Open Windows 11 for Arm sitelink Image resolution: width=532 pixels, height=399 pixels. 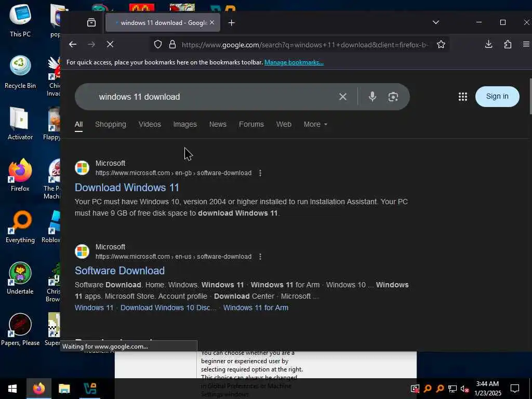pos(256,308)
